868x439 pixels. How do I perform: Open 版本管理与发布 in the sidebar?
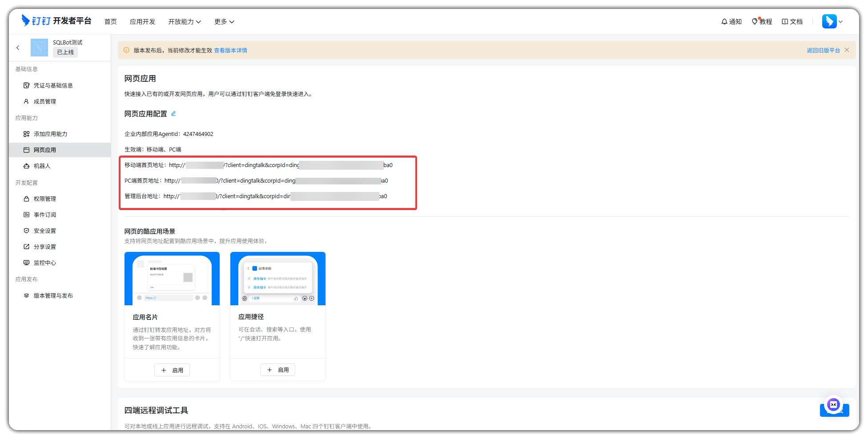click(53, 296)
